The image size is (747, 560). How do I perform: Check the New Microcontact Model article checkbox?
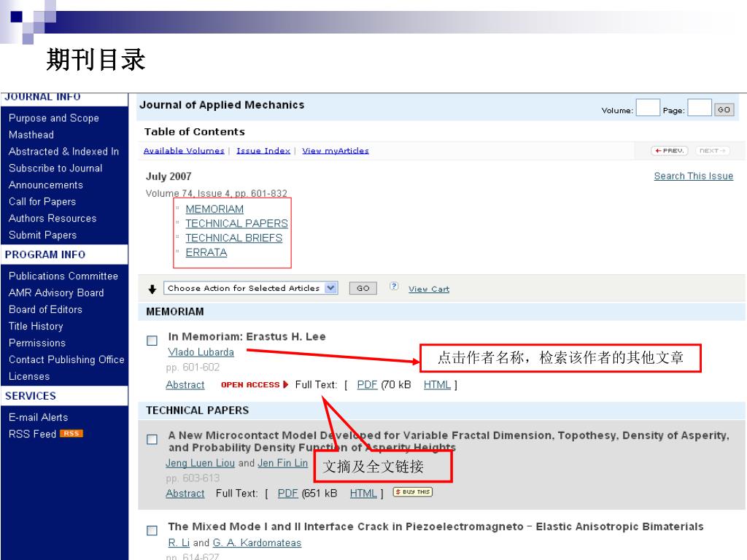point(152,439)
